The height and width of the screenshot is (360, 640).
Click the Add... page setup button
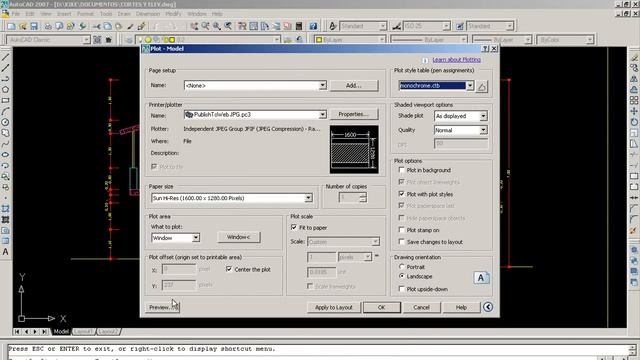pyautogui.click(x=353, y=85)
